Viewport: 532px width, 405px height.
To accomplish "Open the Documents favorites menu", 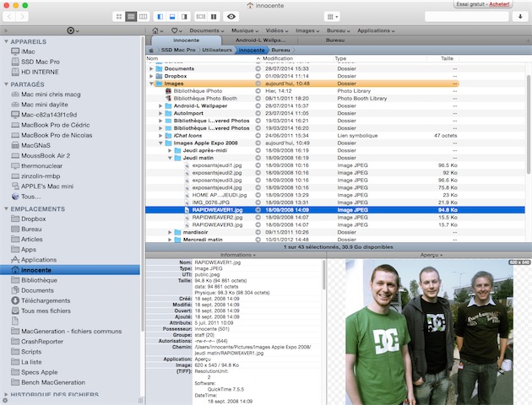I will tap(207, 30).
